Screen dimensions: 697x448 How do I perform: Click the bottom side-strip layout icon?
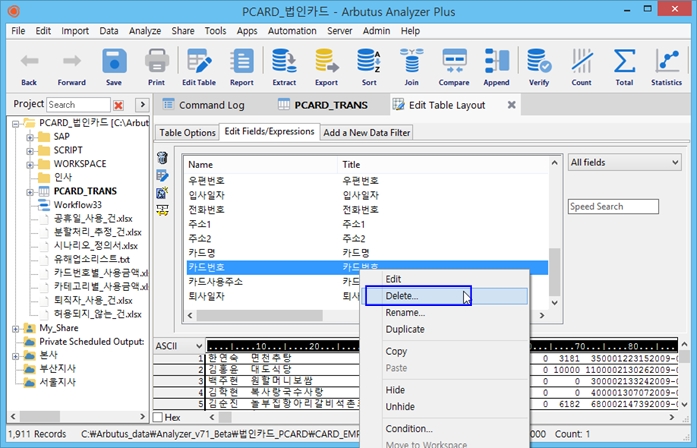(162, 210)
